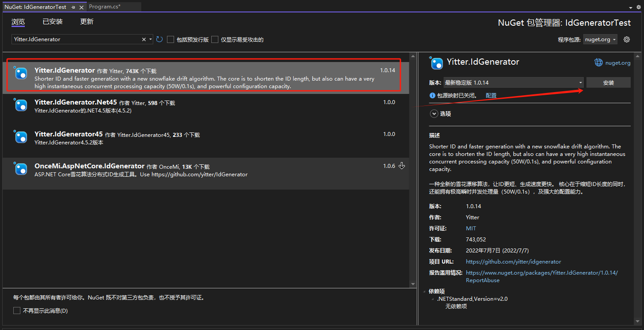
Task: Click the download arrow next to version 1.0.6
Action: point(402,166)
